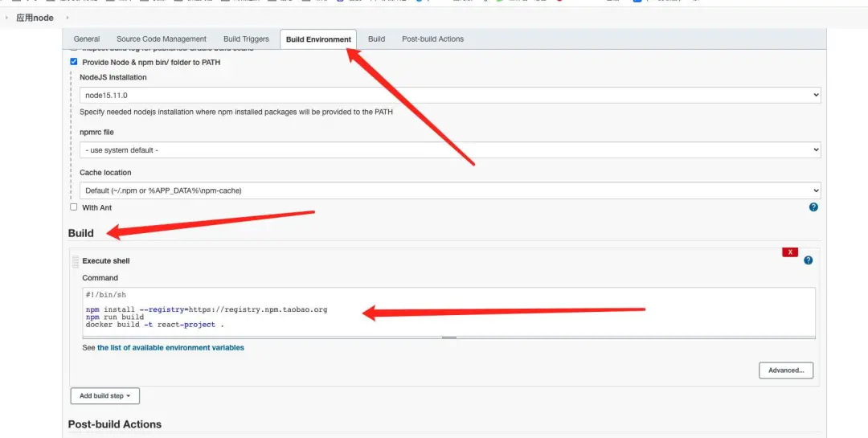This screenshot has height=438, width=868.
Task: Click the '#!/bin/sh' line in Command
Action: [x=106, y=295]
